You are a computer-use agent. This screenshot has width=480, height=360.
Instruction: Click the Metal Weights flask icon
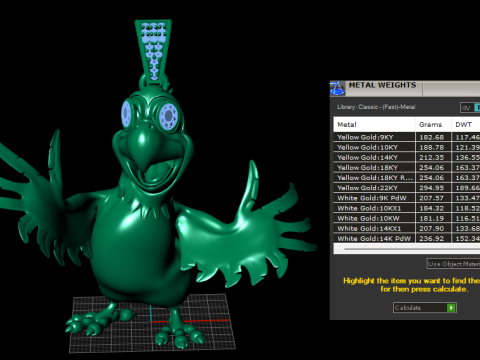point(337,89)
